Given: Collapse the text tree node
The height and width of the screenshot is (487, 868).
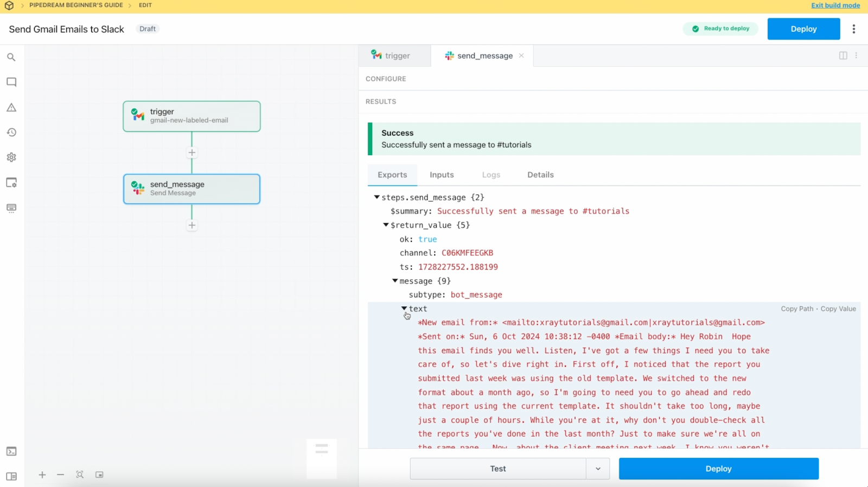Looking at the screenshot, I should 404,309.
